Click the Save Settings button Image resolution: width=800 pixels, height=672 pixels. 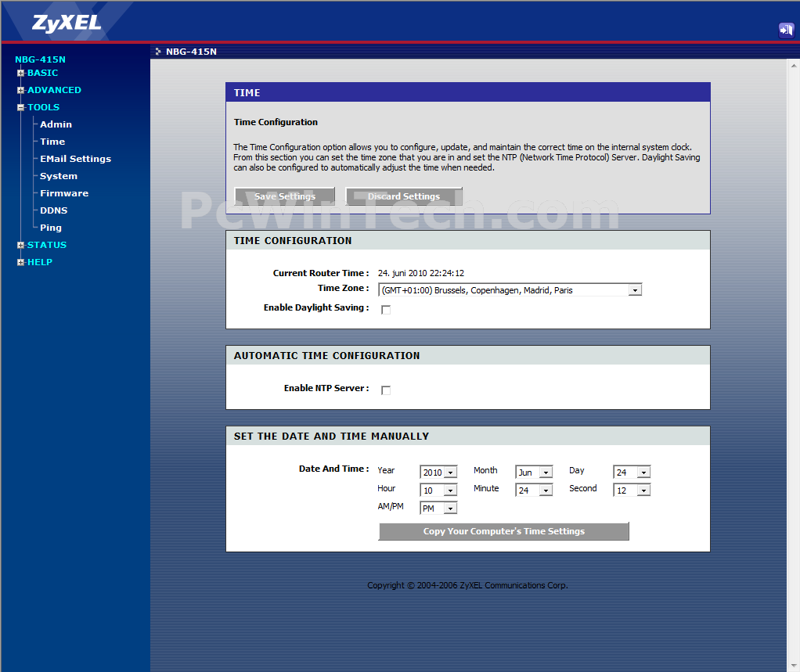[285, 196]
